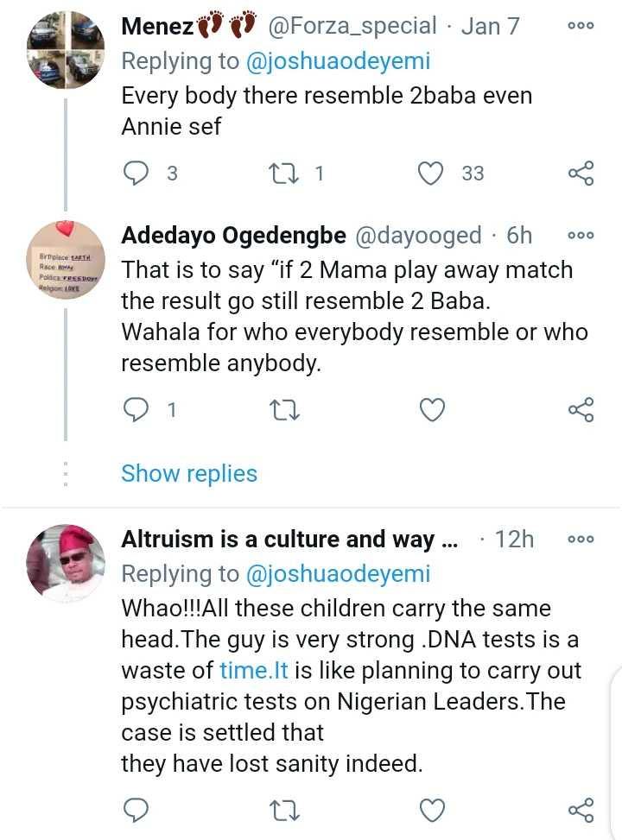Open more options on Adedayo's tweet

[x=581, y=236]
